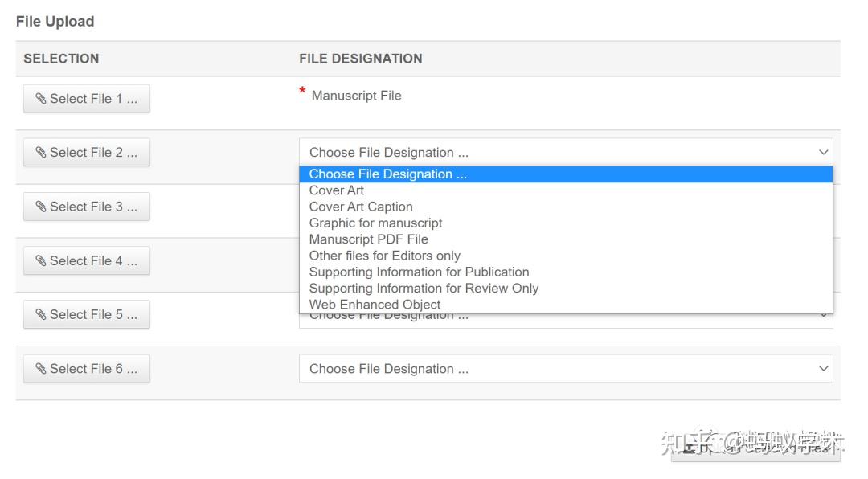Click the Select File 2 button

point(86,153)
